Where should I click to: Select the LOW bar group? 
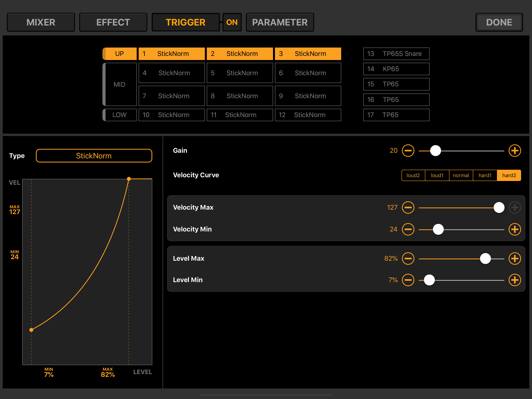tap(120, 115)
